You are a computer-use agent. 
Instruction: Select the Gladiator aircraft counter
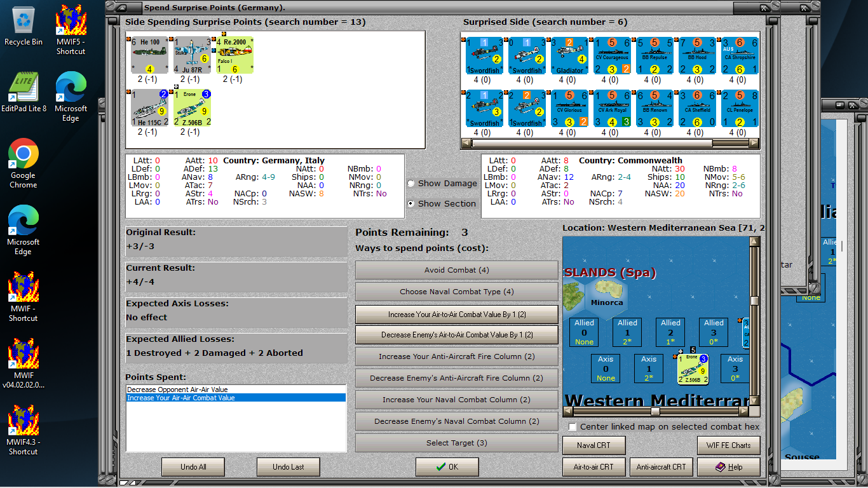pyautogui.click(x=569, y=55)
